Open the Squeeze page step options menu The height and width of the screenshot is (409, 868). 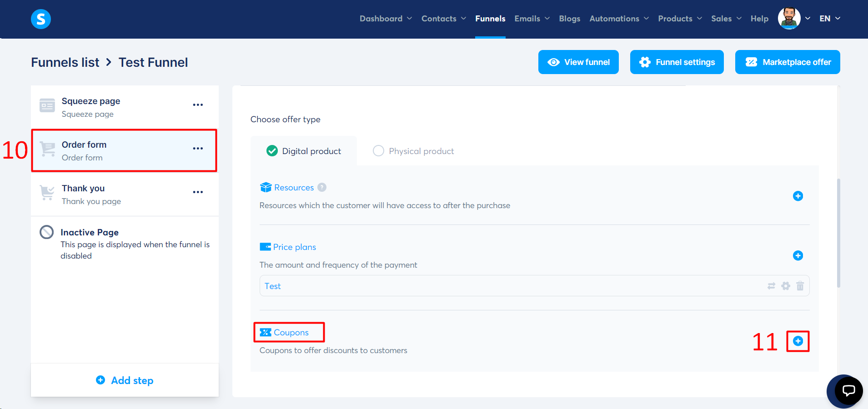(x=198, y=105)
